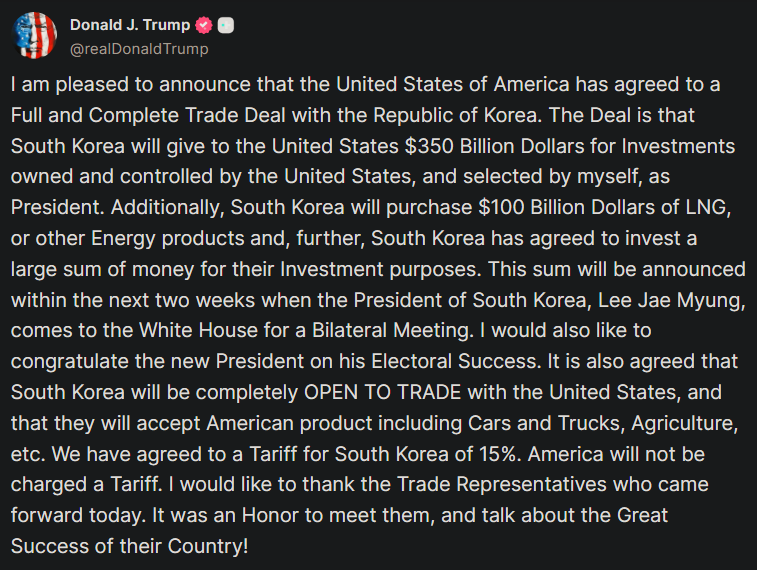Viewport: 757px width, 570px height.
Task: Open the @realDonaldTrump handle link
Action: click(x=139, y=49)
